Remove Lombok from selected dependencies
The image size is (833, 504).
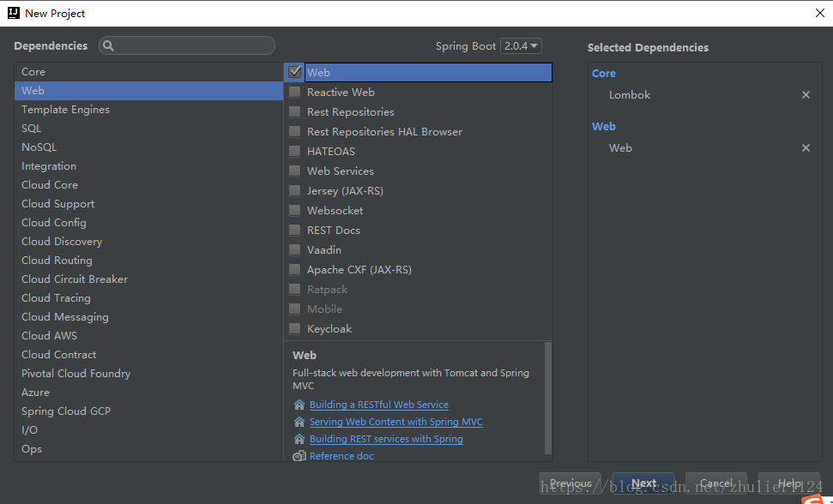point(806,95)
